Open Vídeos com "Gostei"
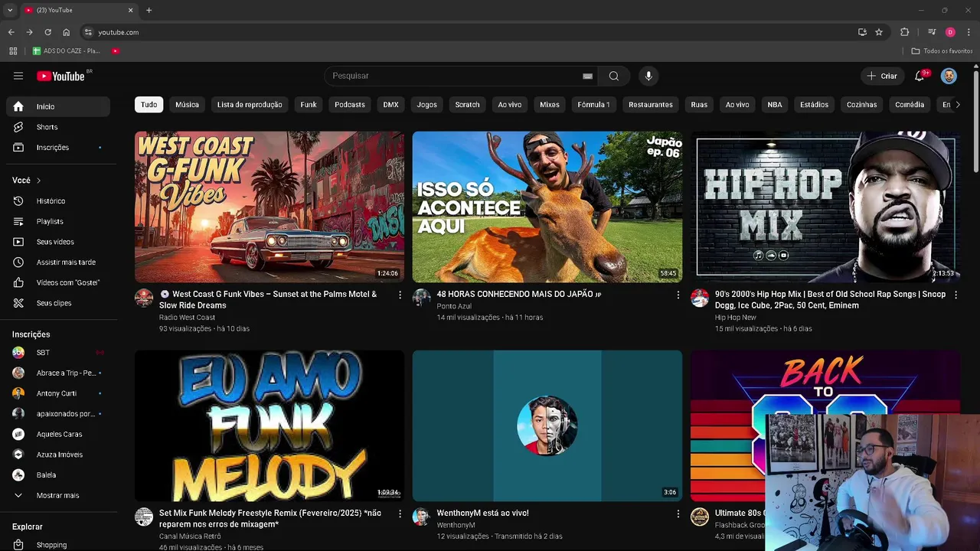This screenshot has width=980, height=551. coord(58,282)
